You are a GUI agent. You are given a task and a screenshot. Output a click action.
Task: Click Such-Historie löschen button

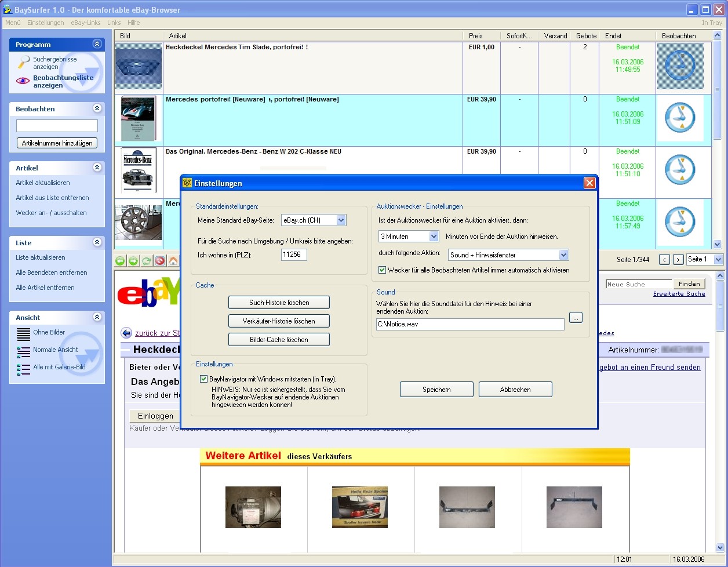click(x=279, y=303)
